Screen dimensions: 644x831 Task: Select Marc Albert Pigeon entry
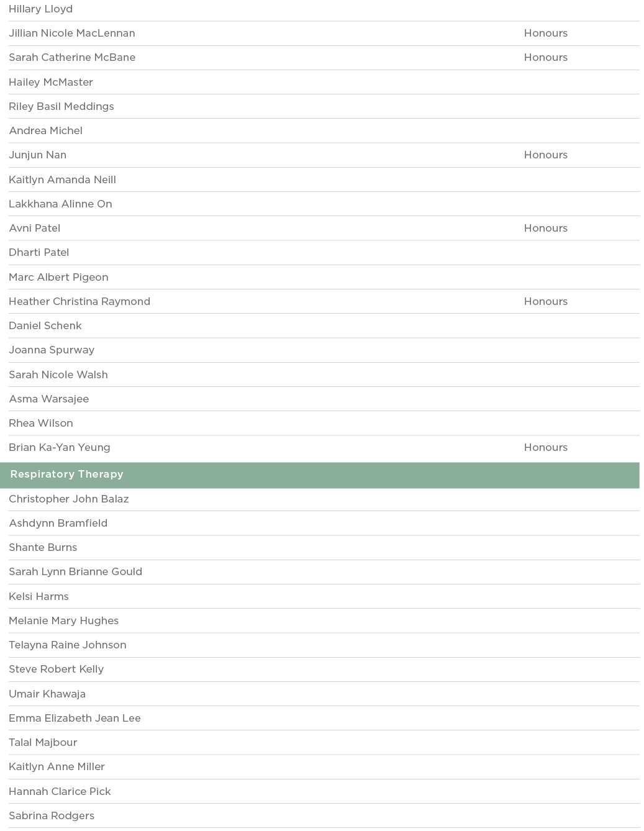58,278
